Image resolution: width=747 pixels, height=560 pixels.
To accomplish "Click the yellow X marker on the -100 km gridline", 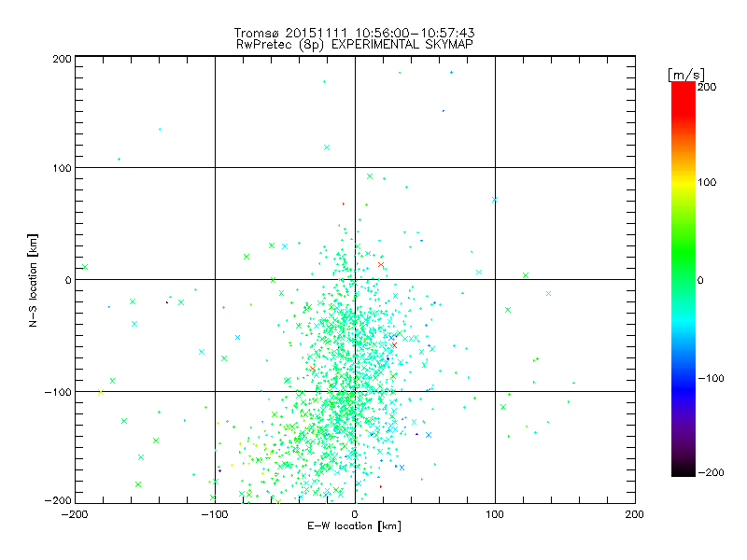I will pos(101,392).
